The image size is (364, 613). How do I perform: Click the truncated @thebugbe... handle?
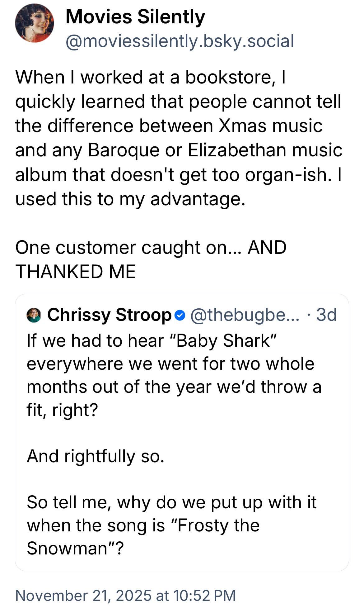(245, 315)
